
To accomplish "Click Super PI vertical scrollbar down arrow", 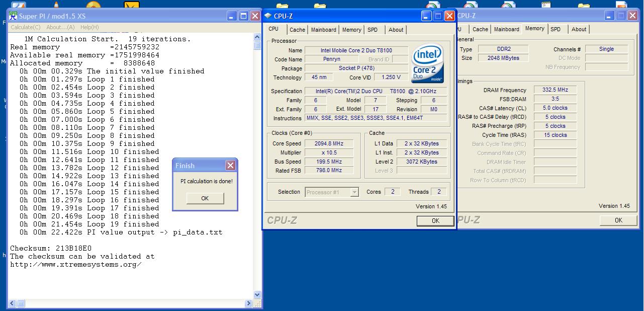I will tap(257, 295).
